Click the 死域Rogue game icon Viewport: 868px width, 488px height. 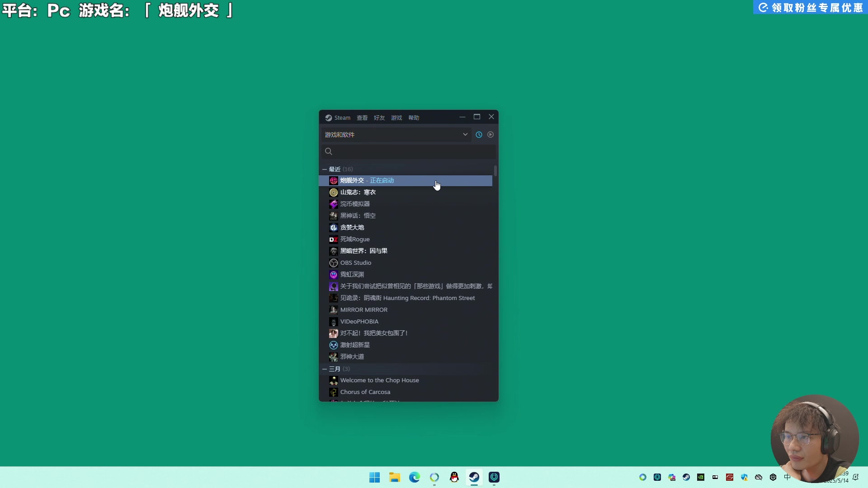coord(334,239)
